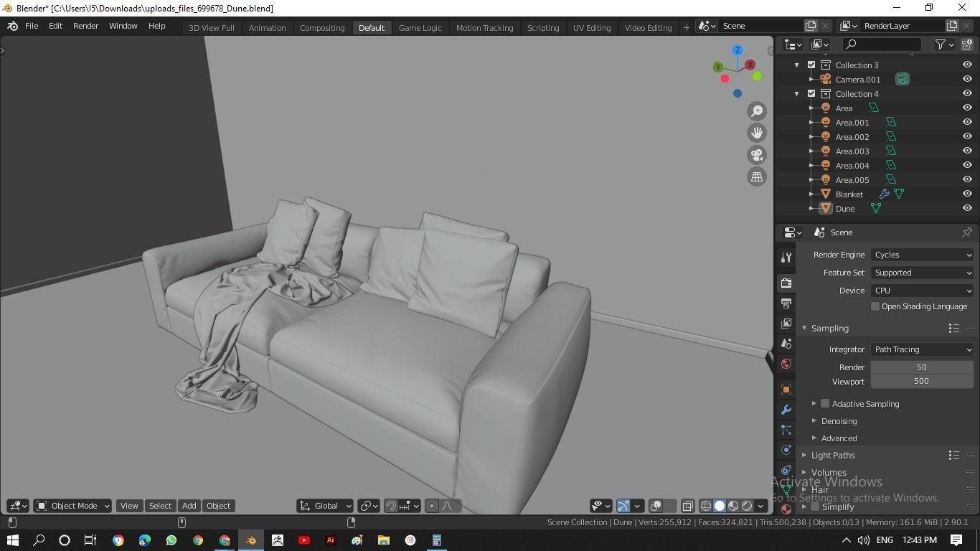The width and height of the screenshot is (980, 551).
Task: Toggle X-ray mode in viewport header
Action: (688, 506)
